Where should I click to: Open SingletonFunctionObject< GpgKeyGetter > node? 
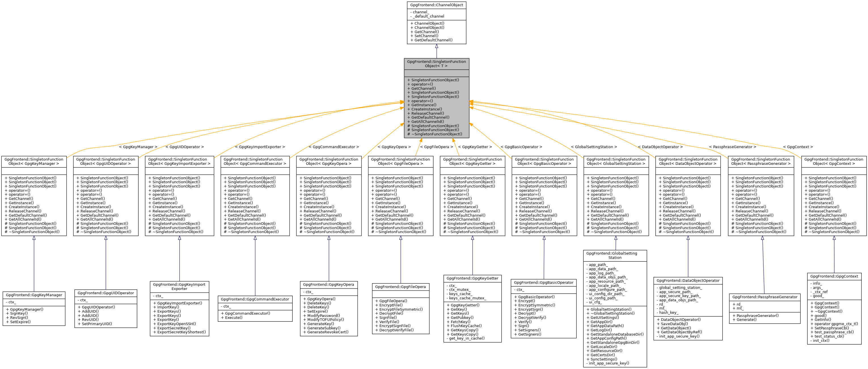pyautogui.click(x=472, y=196)
